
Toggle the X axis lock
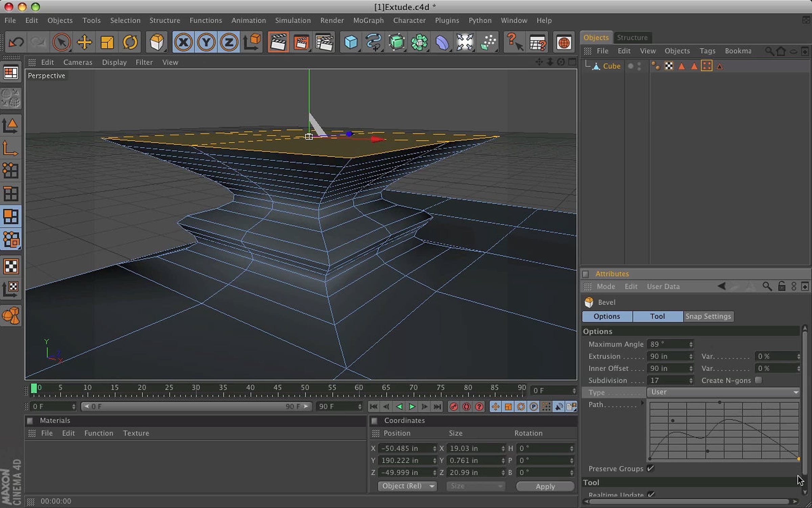click(x=183, y=43)
